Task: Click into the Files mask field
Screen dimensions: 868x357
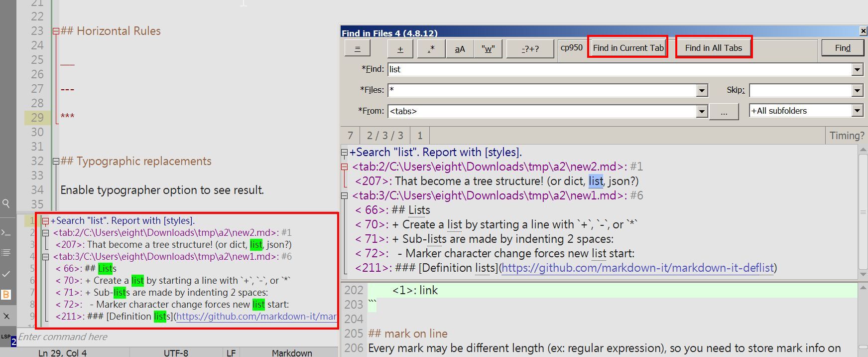Action: click(x=542, y=90)
